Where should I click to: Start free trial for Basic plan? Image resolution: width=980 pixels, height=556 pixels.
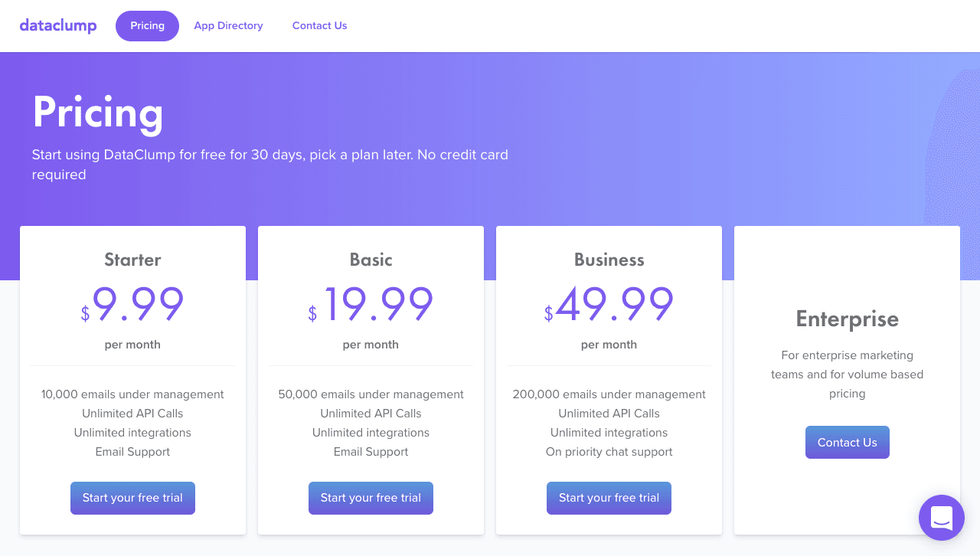(x=371, y=498)
